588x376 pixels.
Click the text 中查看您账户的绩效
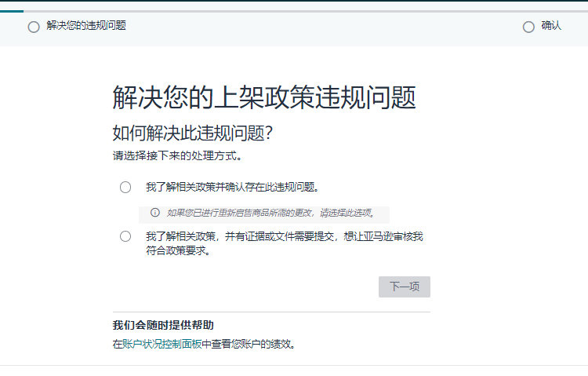[x=249, y=344]
